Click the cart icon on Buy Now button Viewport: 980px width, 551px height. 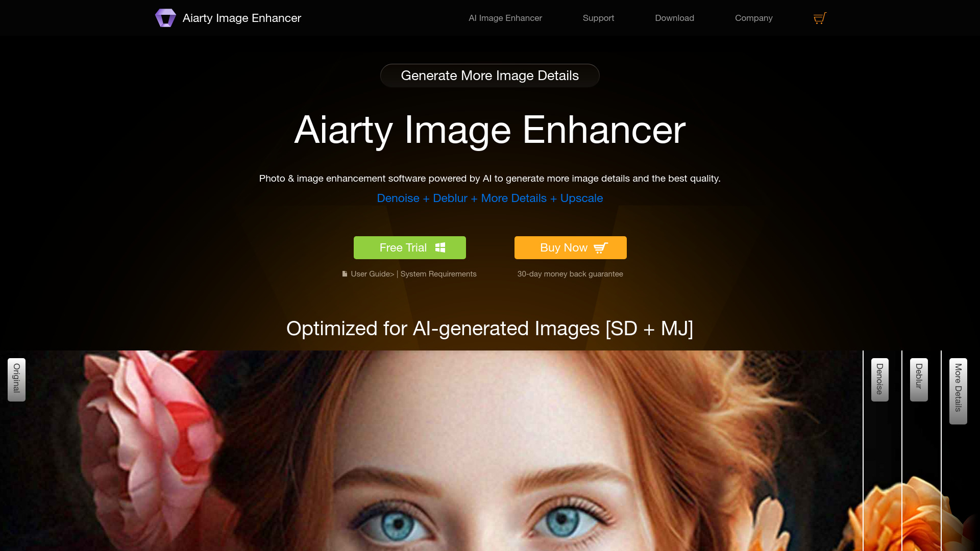[600, 247]
